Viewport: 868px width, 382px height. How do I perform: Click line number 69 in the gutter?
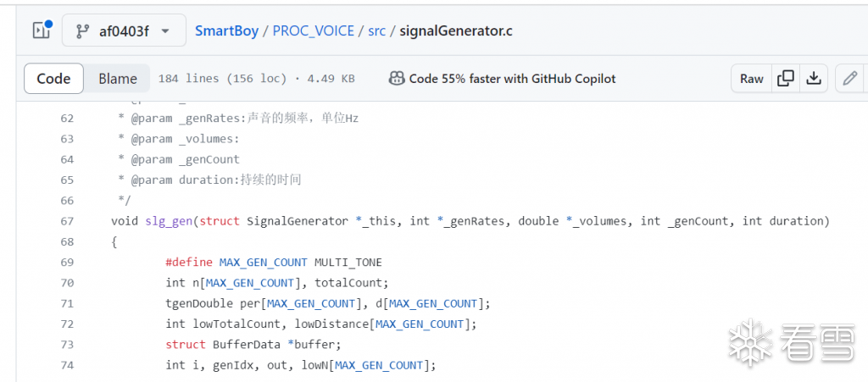coord(66,263)
